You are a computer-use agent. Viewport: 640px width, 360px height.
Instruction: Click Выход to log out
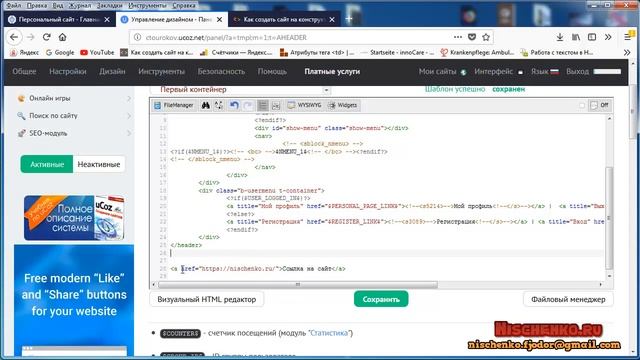tap(577, 71)
